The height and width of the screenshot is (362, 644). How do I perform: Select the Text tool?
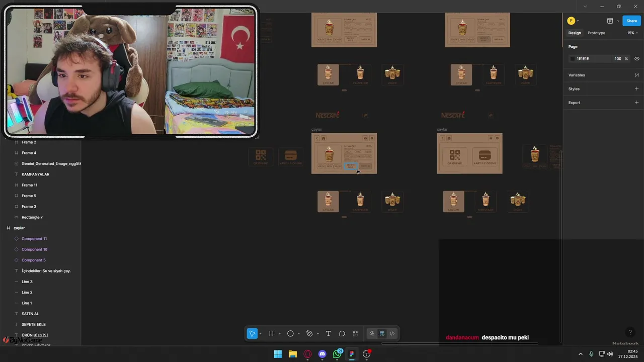click(329, 333)
